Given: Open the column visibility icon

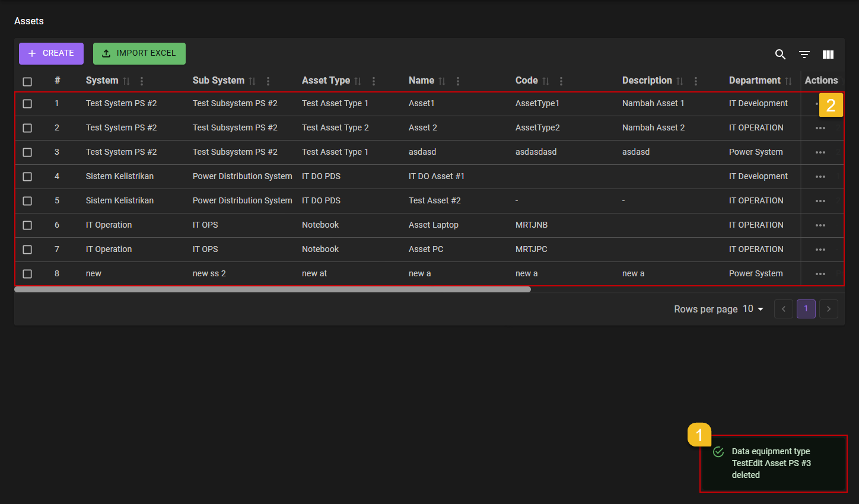Looking at the screenshot, I should [828, 55].
